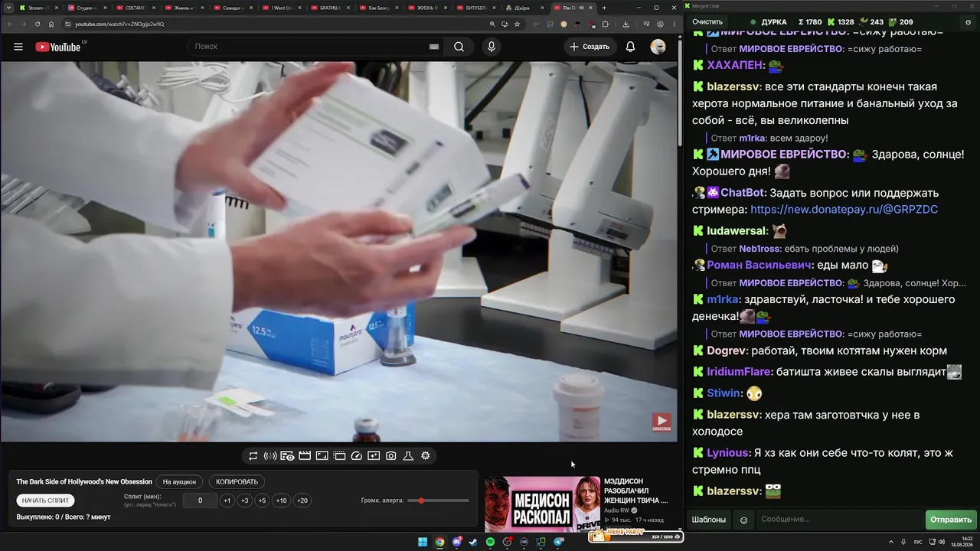This screenshot has height=551, width=980.
Task: Open Spotify from the taskbar
Action: click(x=491, y=543)
